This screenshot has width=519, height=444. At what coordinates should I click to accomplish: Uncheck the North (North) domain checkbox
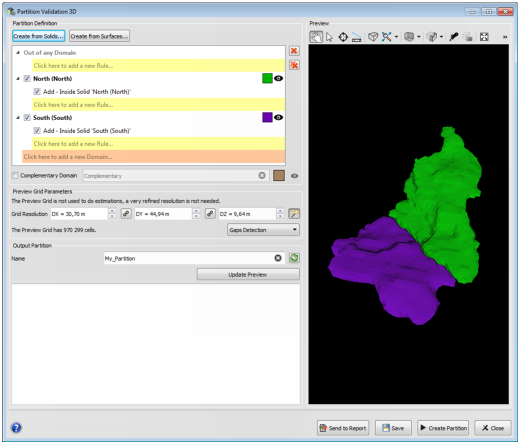pyautogui.click(x=27, y=79)
